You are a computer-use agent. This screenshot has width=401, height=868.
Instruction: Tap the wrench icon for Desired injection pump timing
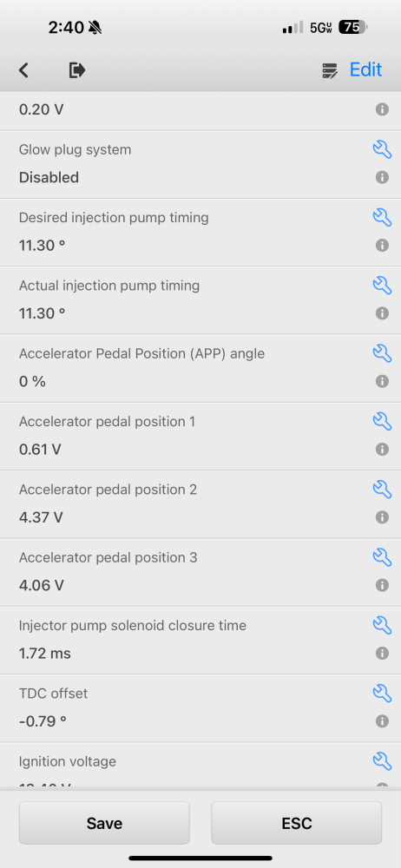tap(382, 218)
